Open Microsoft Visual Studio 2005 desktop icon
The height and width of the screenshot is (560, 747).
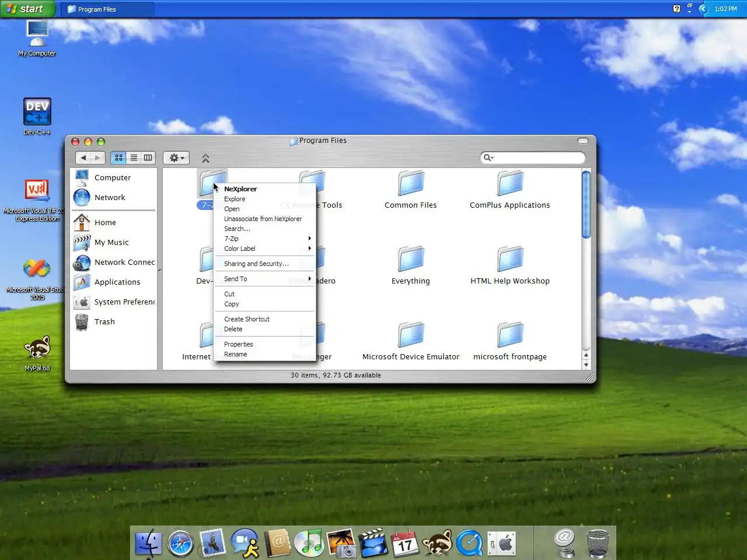click(37, 279)
